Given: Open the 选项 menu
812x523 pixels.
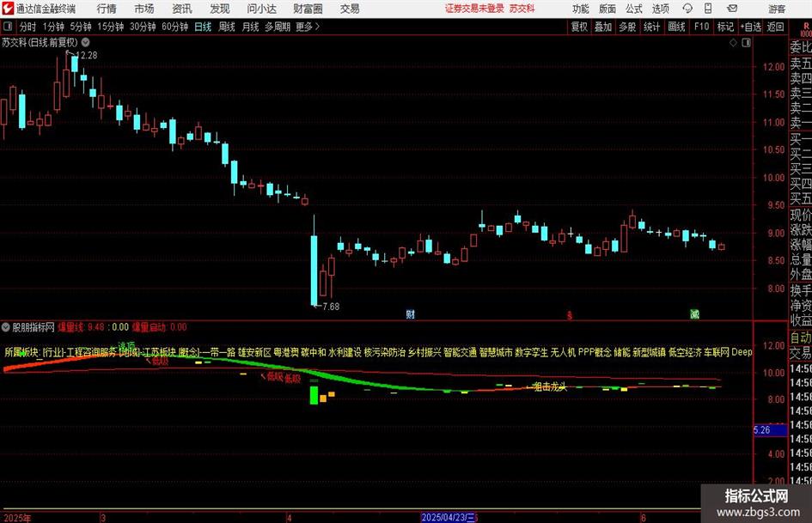Looking at the screenshot, I should coord(660,9).
